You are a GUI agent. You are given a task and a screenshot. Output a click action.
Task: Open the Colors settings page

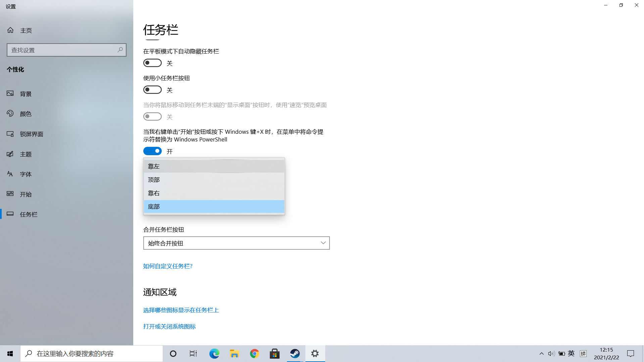coord(26,114)
